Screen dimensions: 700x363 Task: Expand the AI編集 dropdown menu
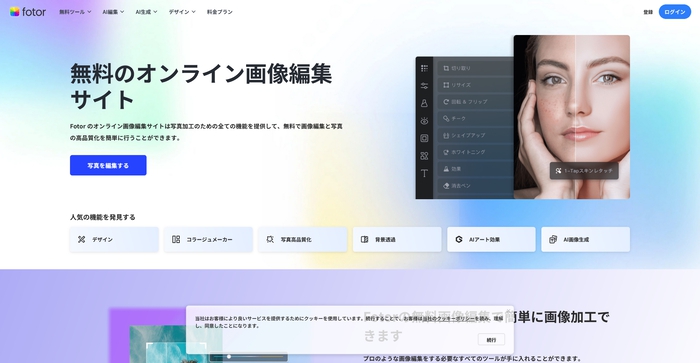pos(113,12)
